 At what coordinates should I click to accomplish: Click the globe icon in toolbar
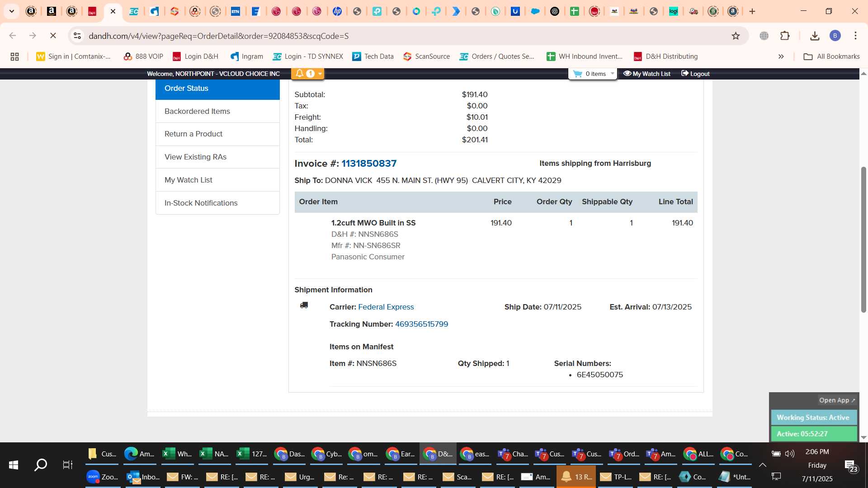pos(764,36)
